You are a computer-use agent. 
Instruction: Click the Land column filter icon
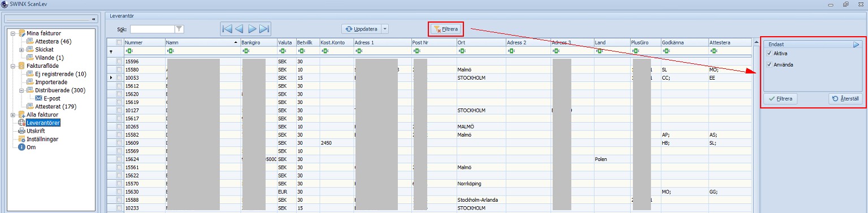pos(598,51)
